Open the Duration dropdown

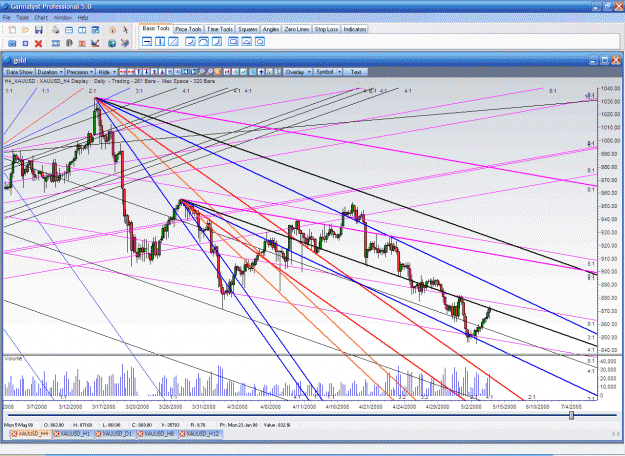point(50,72)
